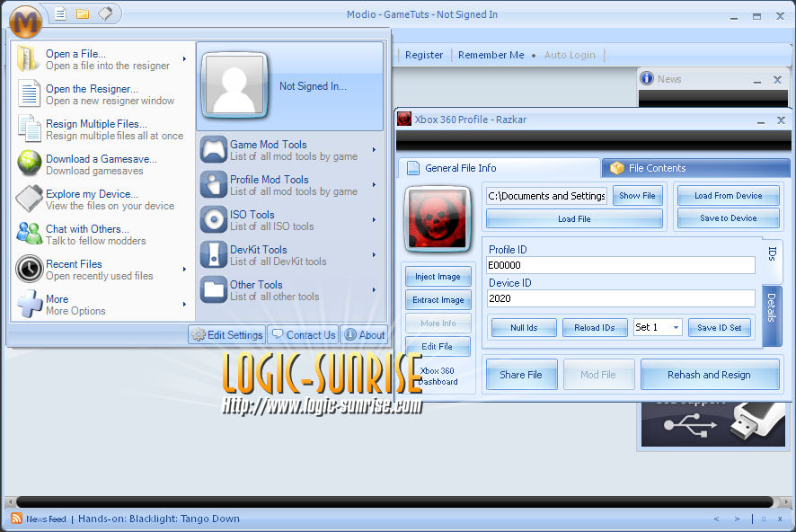Minimize the News panel
The width and height of the screenshot is (796, 532).
point(757,80)
